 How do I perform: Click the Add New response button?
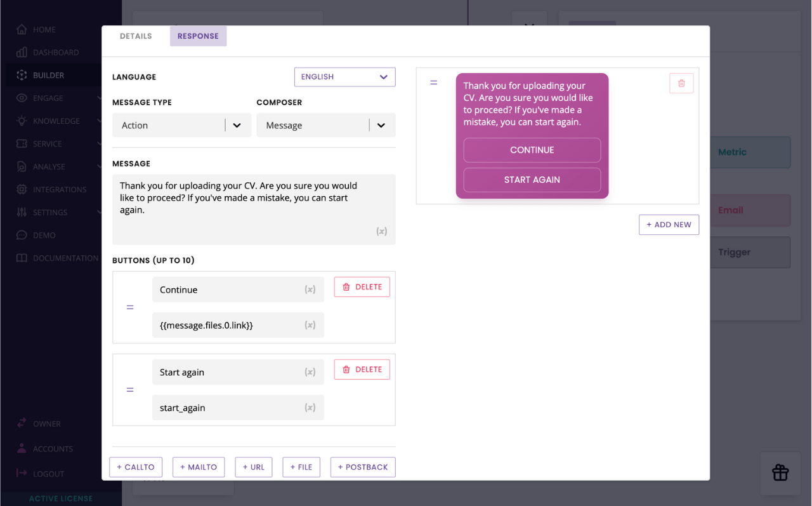[669, 225]
